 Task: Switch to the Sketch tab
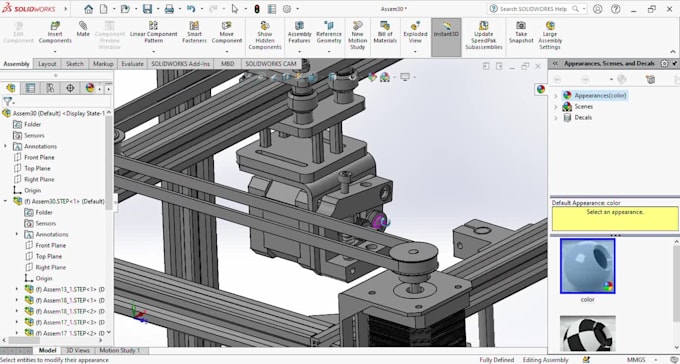pyautogui.click(x=75, y=64)
